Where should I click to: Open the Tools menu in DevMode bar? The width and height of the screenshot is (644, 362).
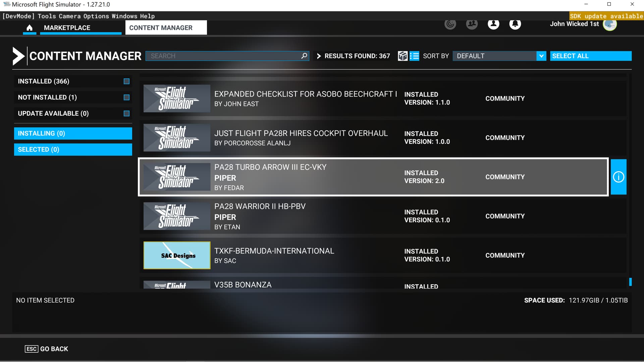pos(47,16)
